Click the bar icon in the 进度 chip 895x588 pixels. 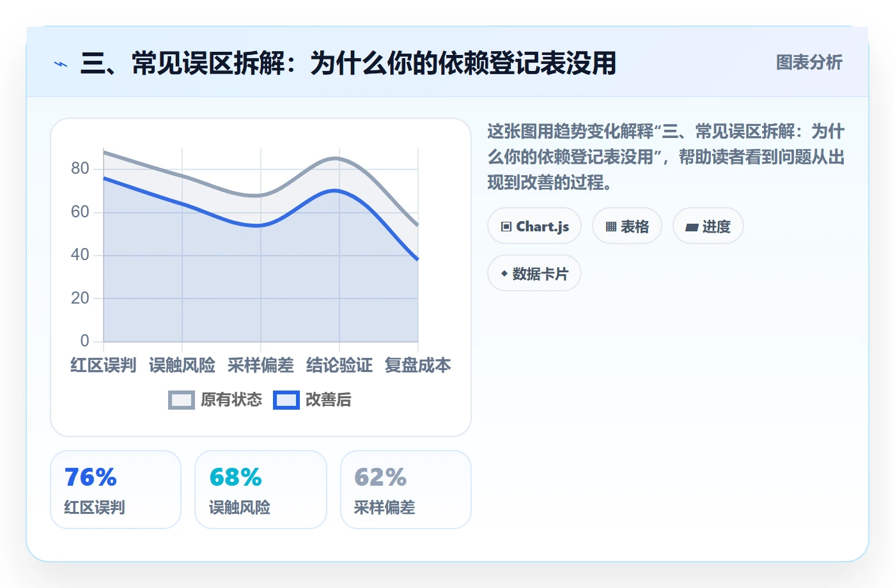[692, 227]
